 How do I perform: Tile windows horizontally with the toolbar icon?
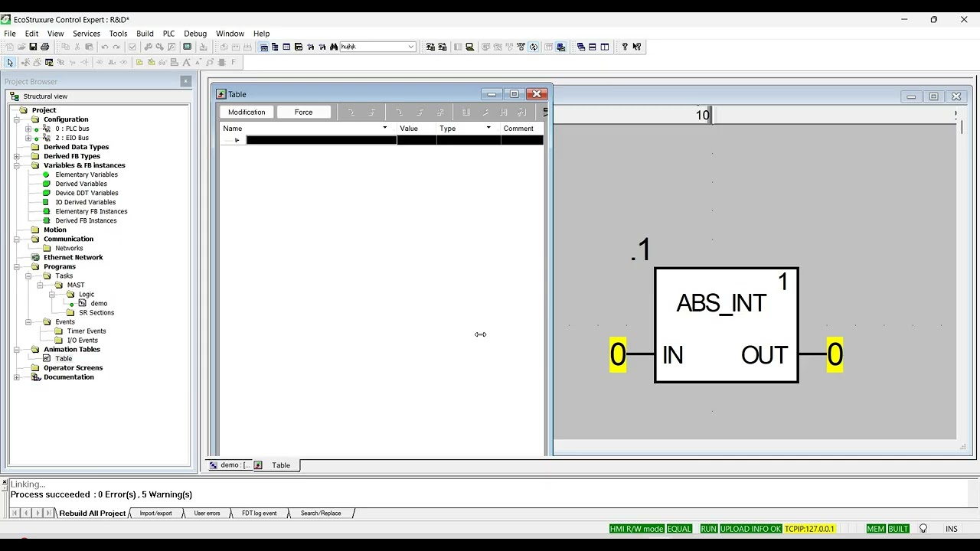coord(593,47)
